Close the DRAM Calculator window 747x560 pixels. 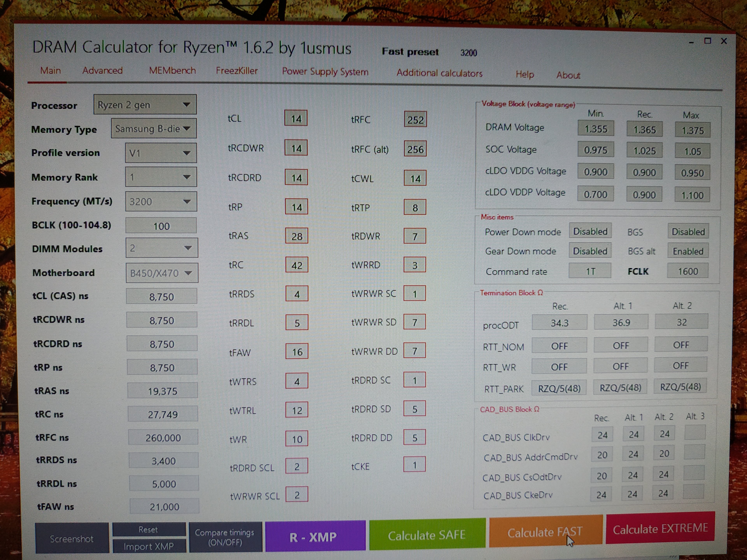724,41
